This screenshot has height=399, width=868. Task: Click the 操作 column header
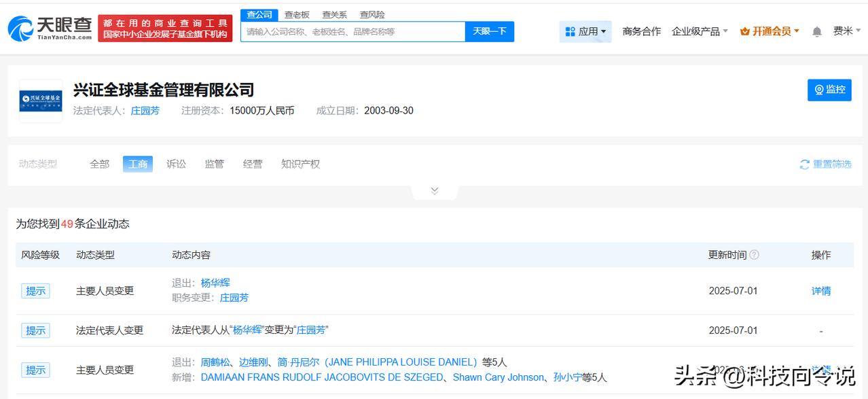821,255
